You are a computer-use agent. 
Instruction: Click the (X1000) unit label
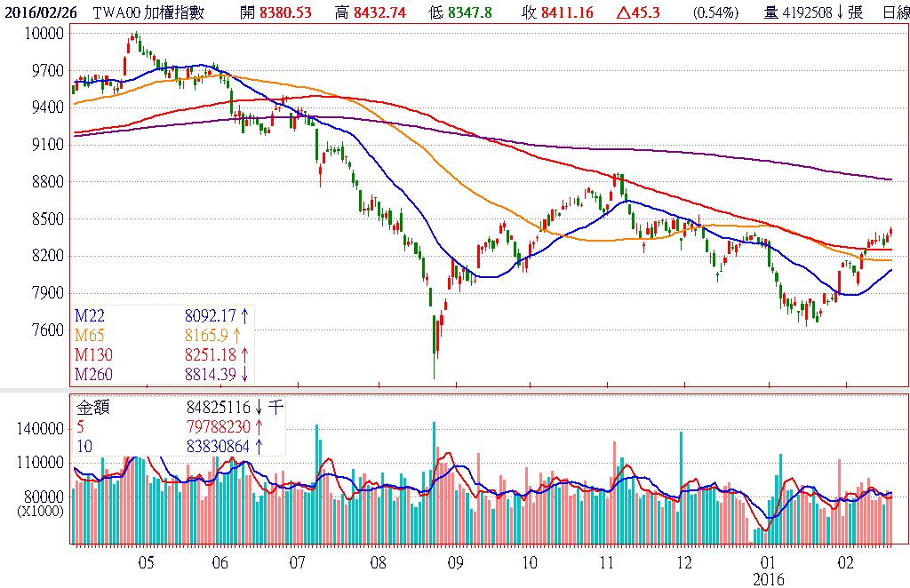tap(40, 511)
